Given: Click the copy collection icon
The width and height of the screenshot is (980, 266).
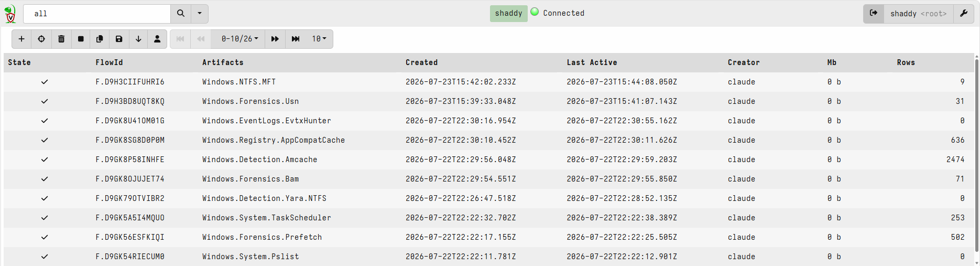Looking at the screenshot, I should pos(100,39).
